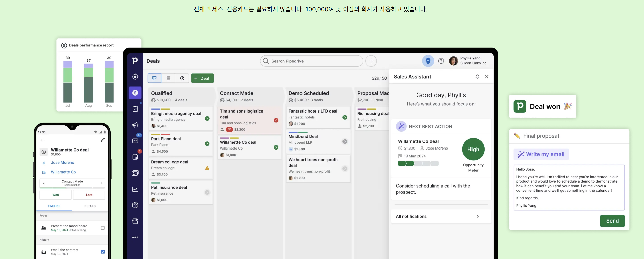Viewport: 644px width, 259px height.
Task: Click the Willamette Co deal progress bar
Action: pyautogui.click(x=418, y=163)
